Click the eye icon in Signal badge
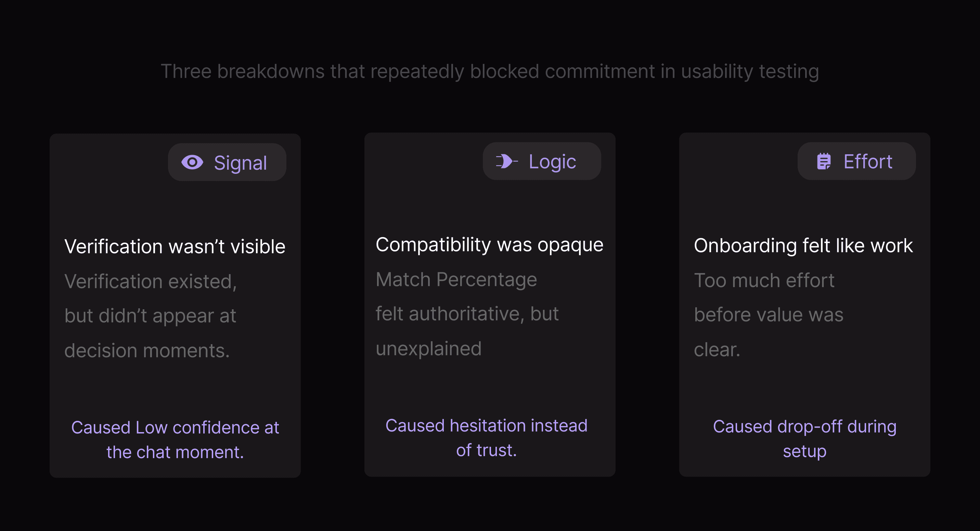This screenshot has width=980, height=531. click(x=192, y=163)
